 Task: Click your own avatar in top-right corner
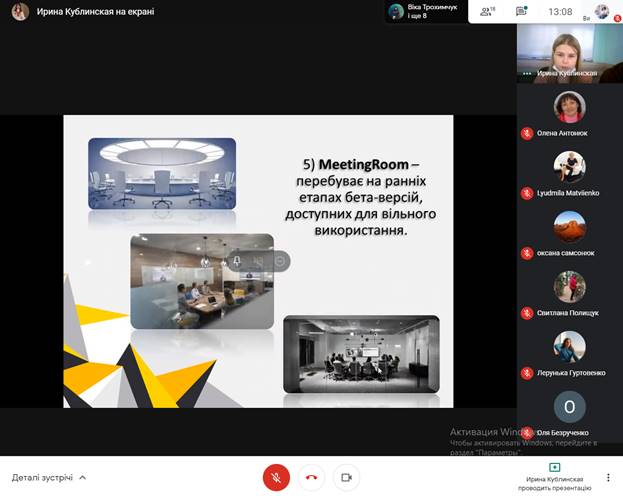pyautogui.click(x=602, y=11)
